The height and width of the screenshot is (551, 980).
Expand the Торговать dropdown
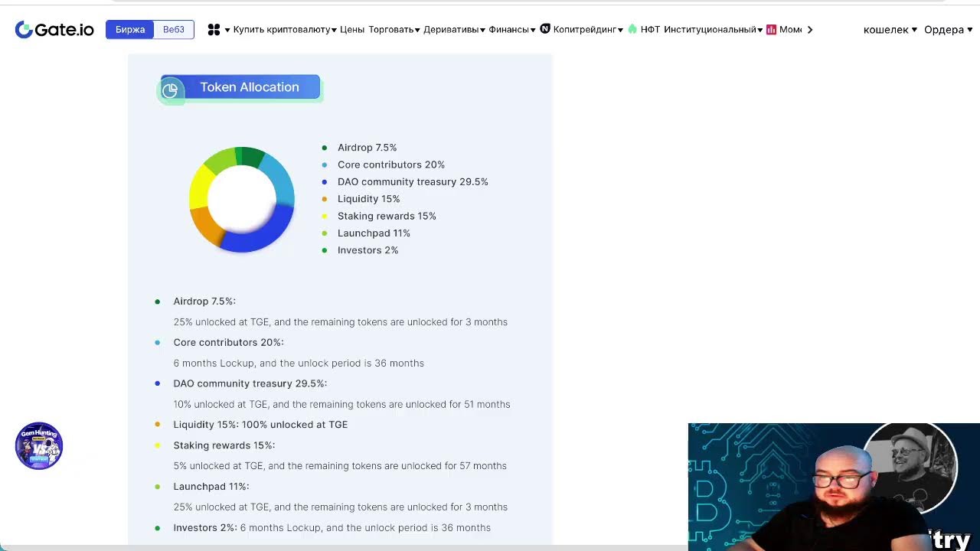pos(394,30)
